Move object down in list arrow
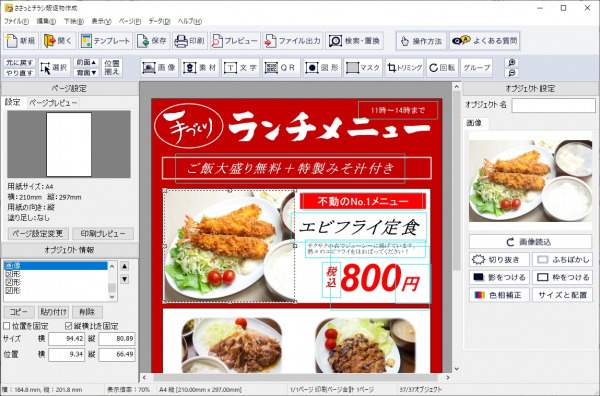Screen dimensions: 600x396 pos(125,279)
